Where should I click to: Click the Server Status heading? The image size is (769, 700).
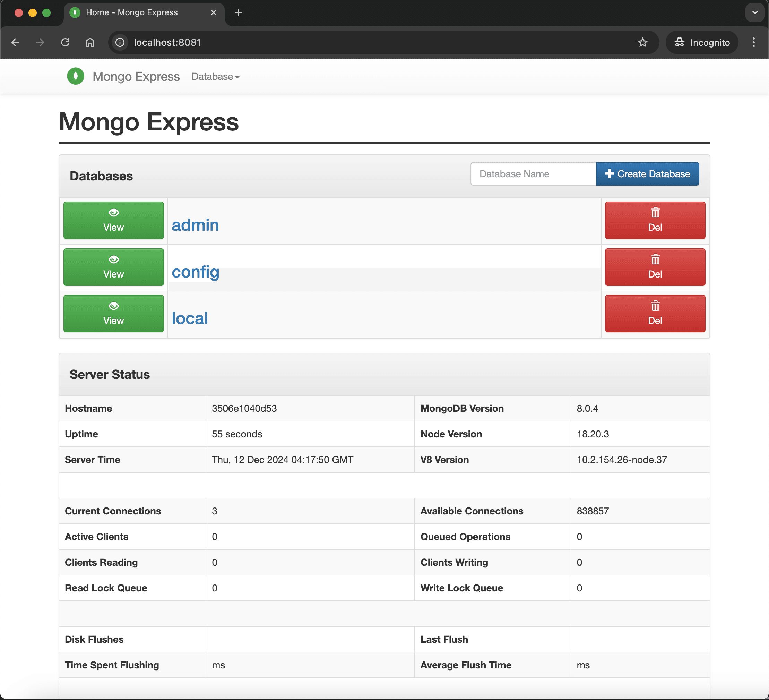[x=110, y=374]
